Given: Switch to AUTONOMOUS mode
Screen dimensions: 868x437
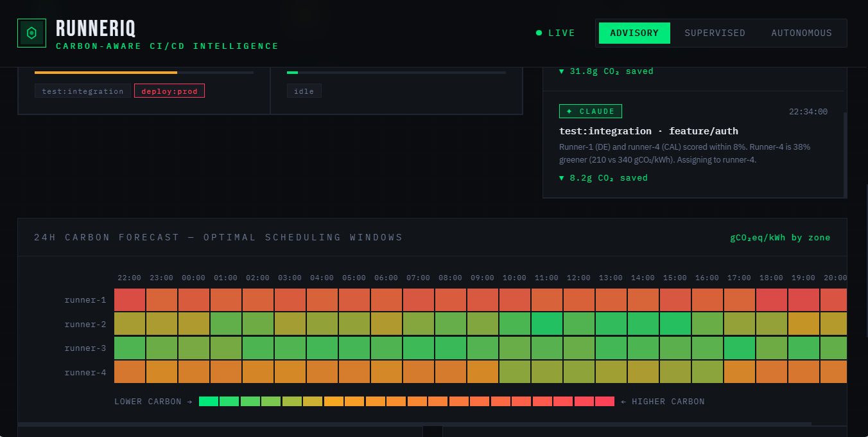Looking at the screenshot, I should 801,33.
